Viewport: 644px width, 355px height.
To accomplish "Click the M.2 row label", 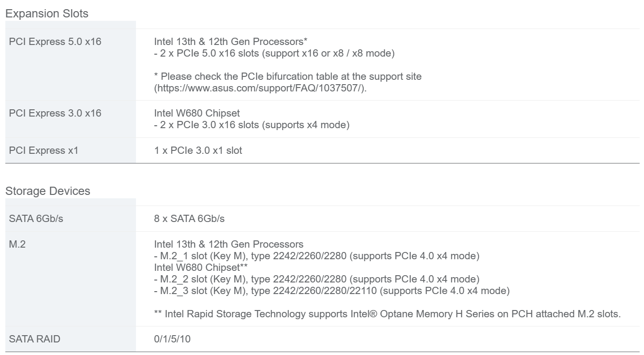I will (x=17, y=244).
